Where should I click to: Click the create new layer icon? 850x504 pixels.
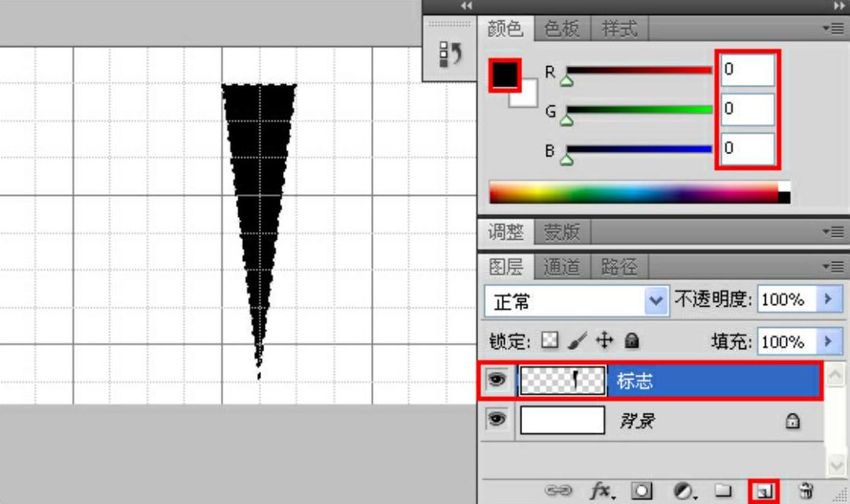pos(763,491)
